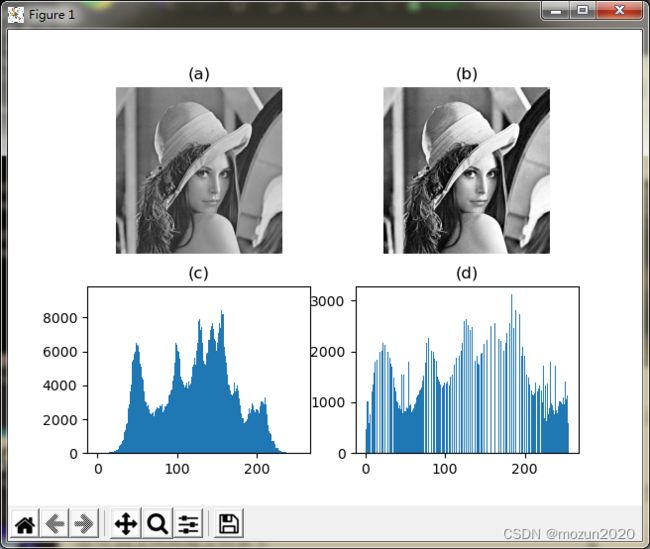Click the subplot title (b)
The image size is (650, 549).
467,74
